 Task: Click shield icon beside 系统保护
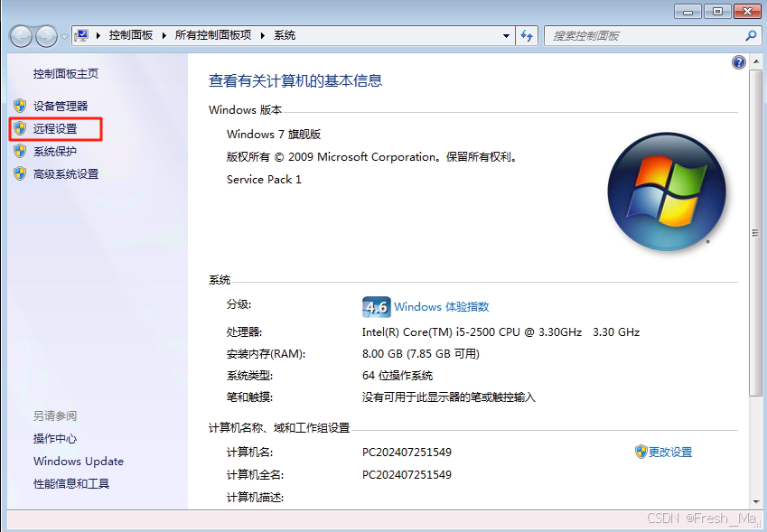tap(20, 151)
